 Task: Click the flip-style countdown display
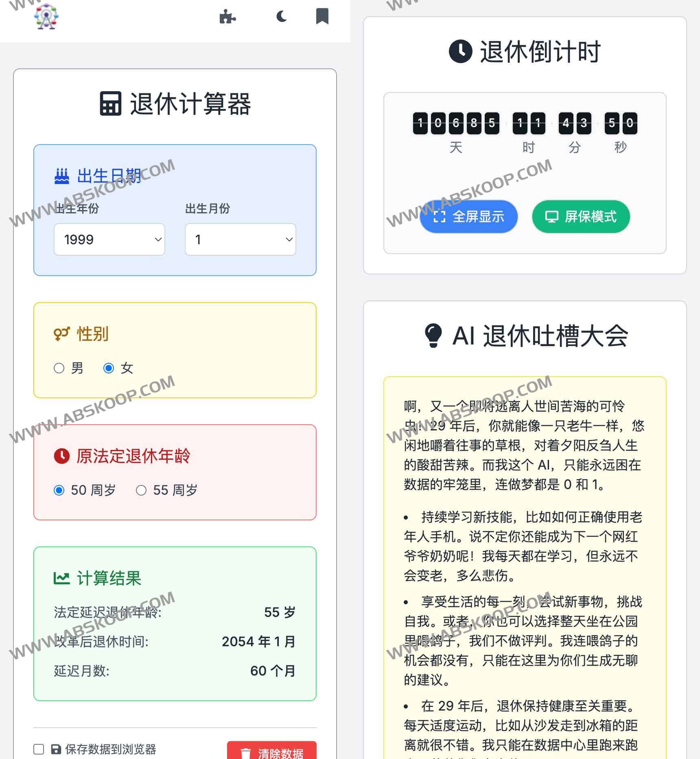pos(525,123)
